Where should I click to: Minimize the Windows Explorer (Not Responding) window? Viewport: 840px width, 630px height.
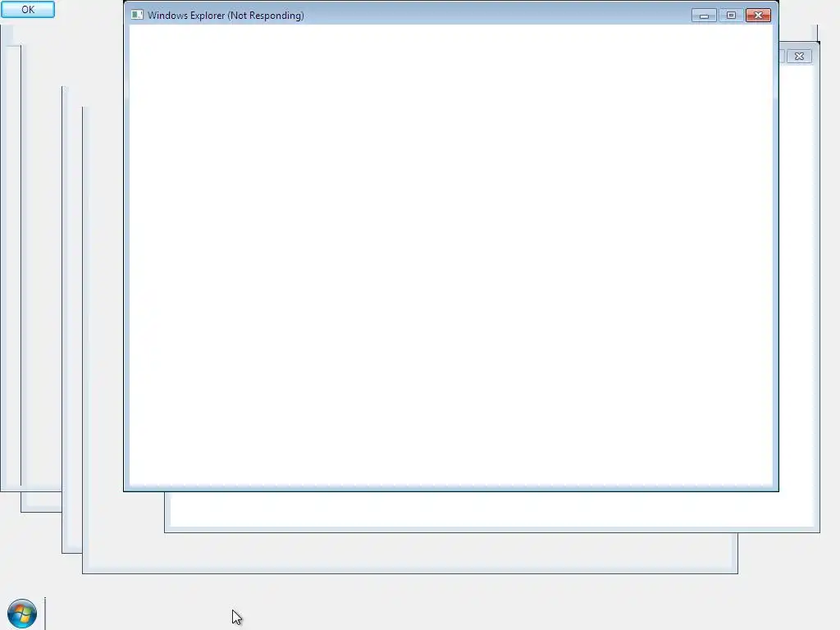pos(704,16)
